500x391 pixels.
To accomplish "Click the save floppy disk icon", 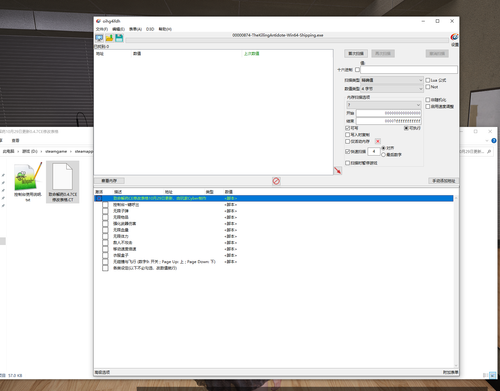I will [x=119, y=38].
